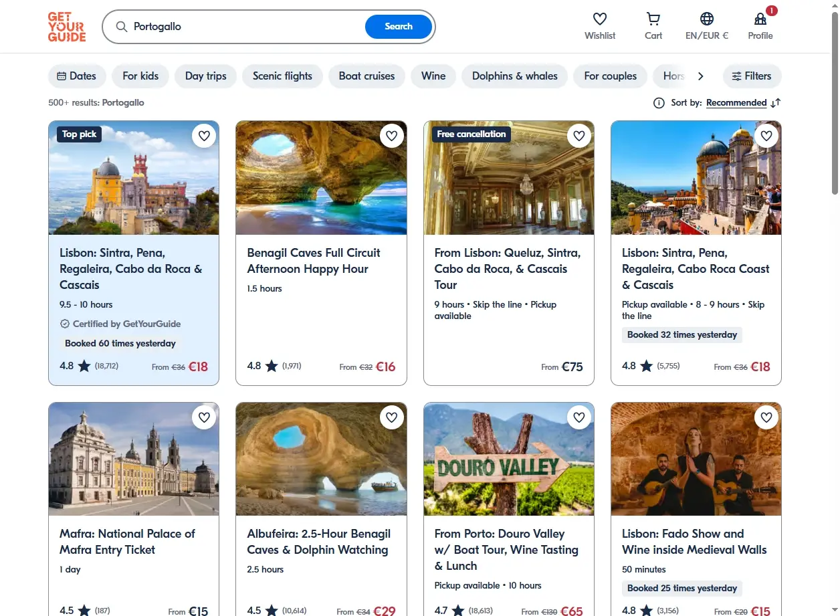Open the GetYourGuide home logo
This screenshot has width=840, height=616.
pyautogui.click(x=67, y=27)
